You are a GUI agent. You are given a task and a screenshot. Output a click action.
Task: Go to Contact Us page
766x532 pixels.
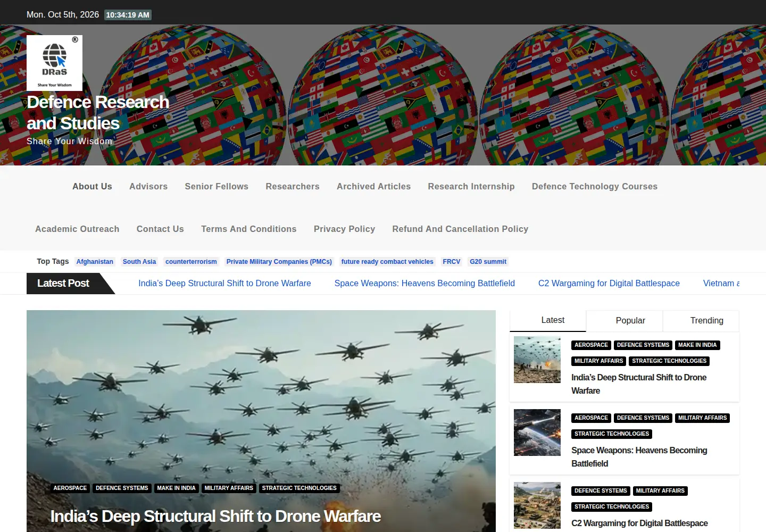click(x=160, y=229)
